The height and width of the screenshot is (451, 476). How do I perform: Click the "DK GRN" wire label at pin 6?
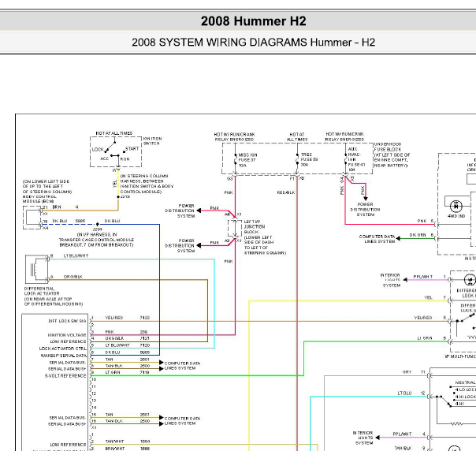click(x=418, y=235)
